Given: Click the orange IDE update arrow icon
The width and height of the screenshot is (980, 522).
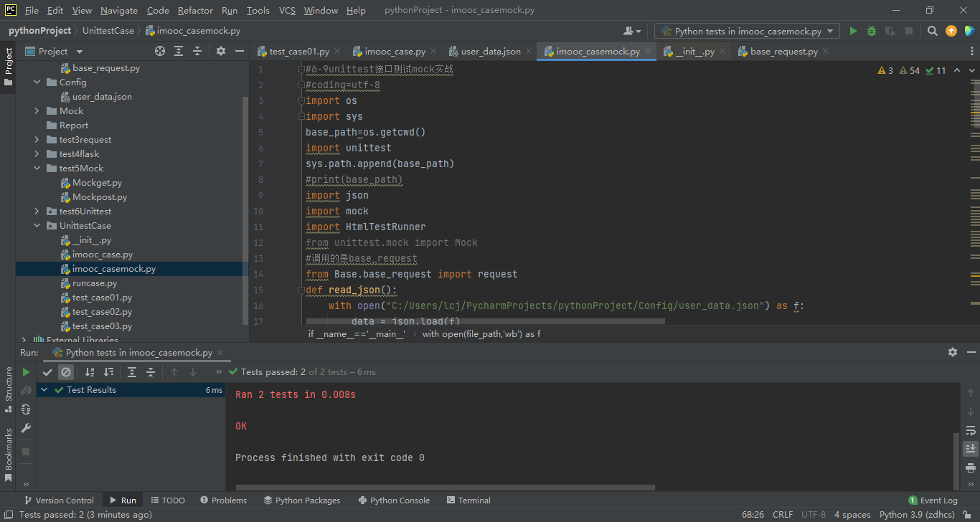Looking at the screenshot, I should [x=951, y=31].
